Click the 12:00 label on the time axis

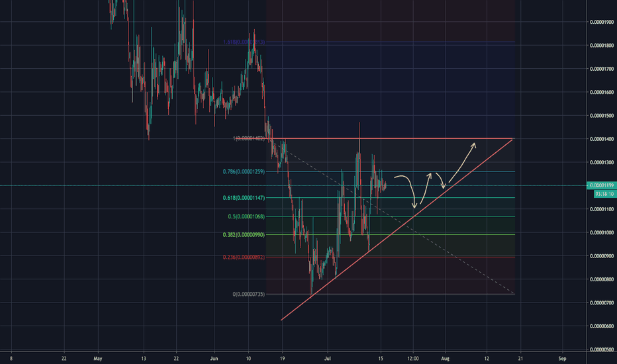point(413,359)
